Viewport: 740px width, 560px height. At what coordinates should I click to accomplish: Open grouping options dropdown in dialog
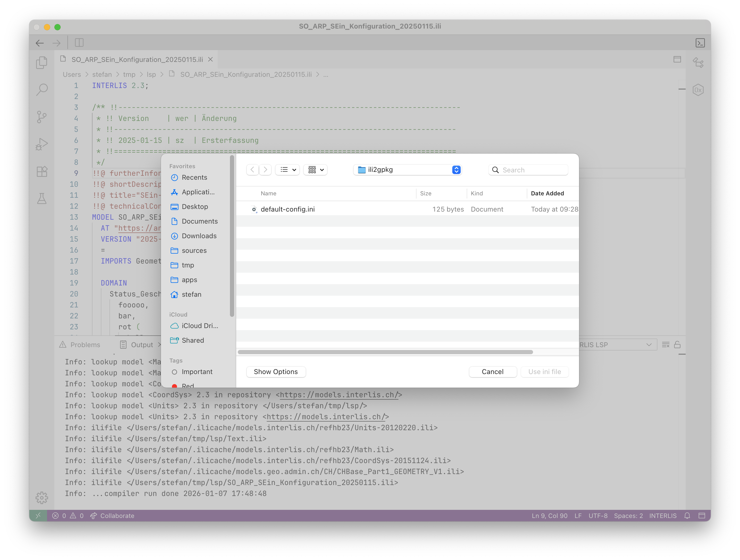[x=315, y=170]
